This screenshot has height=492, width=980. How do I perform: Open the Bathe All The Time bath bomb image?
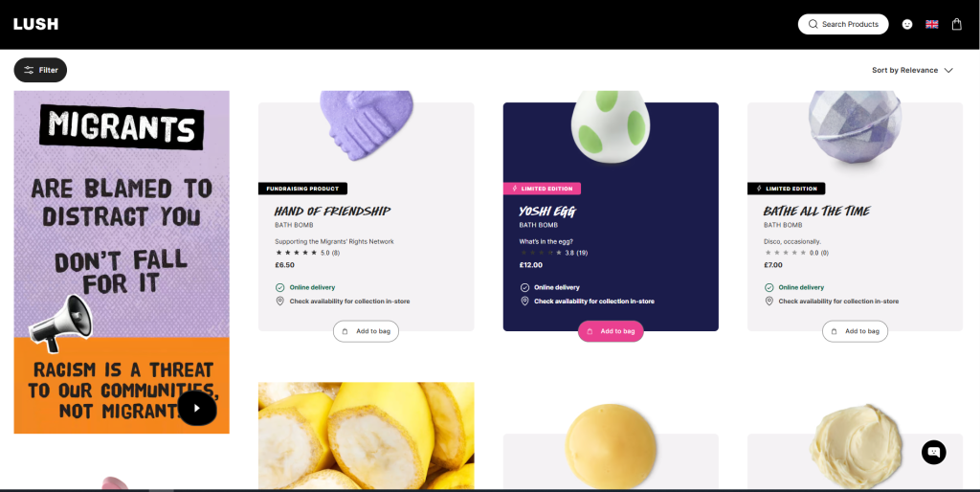tap(855, 128)
